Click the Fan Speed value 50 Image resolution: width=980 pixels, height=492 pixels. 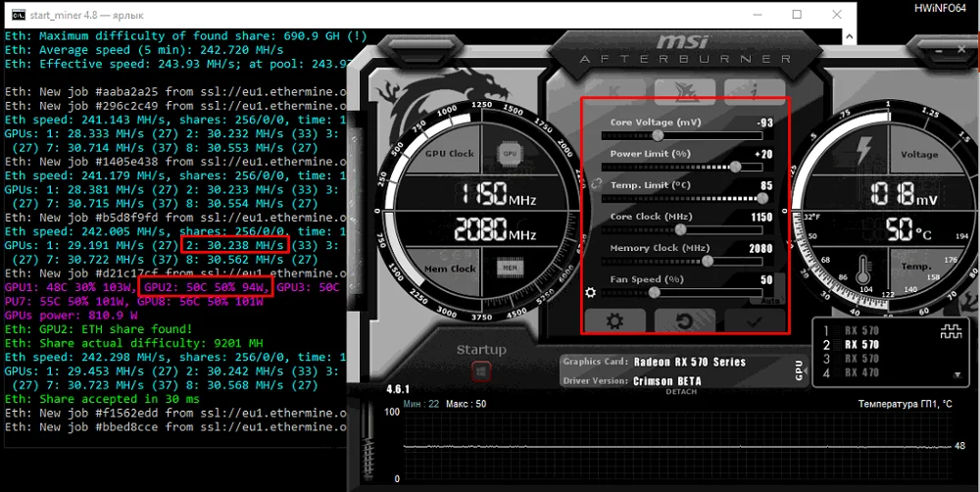point(766,279)
